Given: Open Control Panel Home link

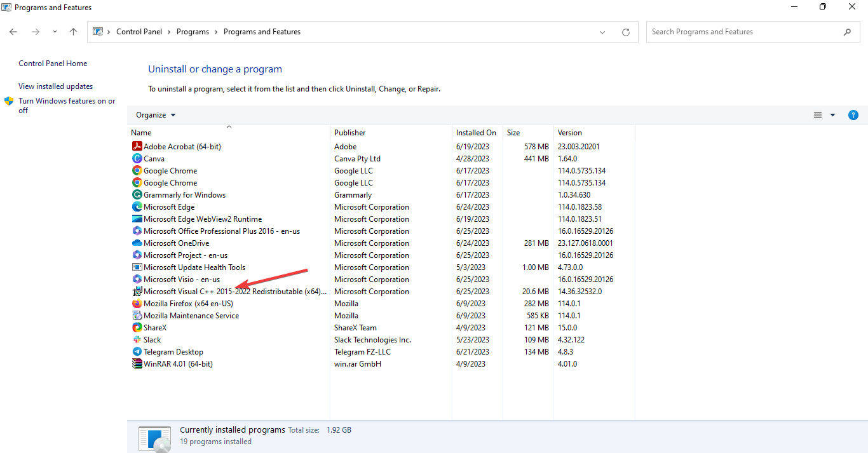Looking at the screenshot, I should pyautogui.click(x=53, y=64).
